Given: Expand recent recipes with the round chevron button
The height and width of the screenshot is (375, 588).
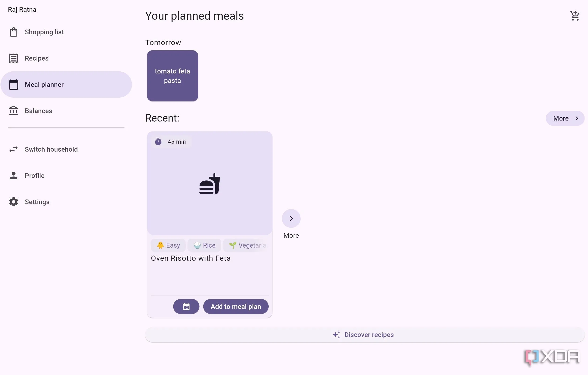Looking at the screenshot, I should tap(291, 219).
